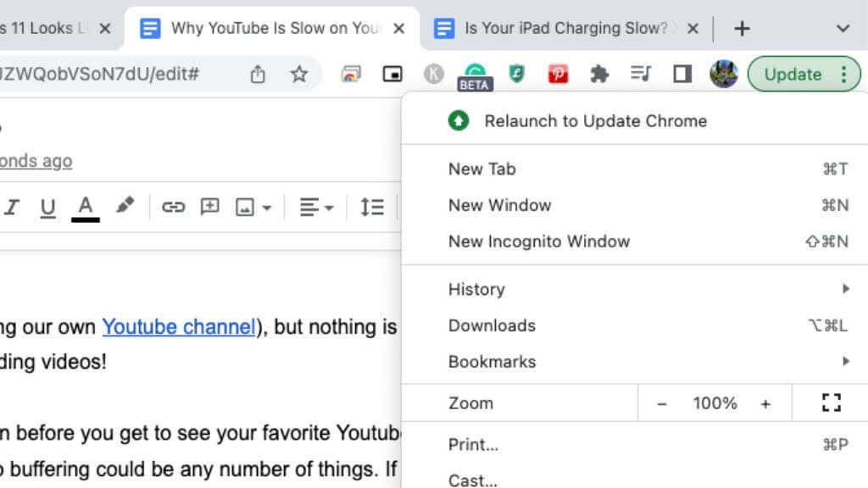Open the insert image dropdown

pyautogui.click(x=253, y=208)
